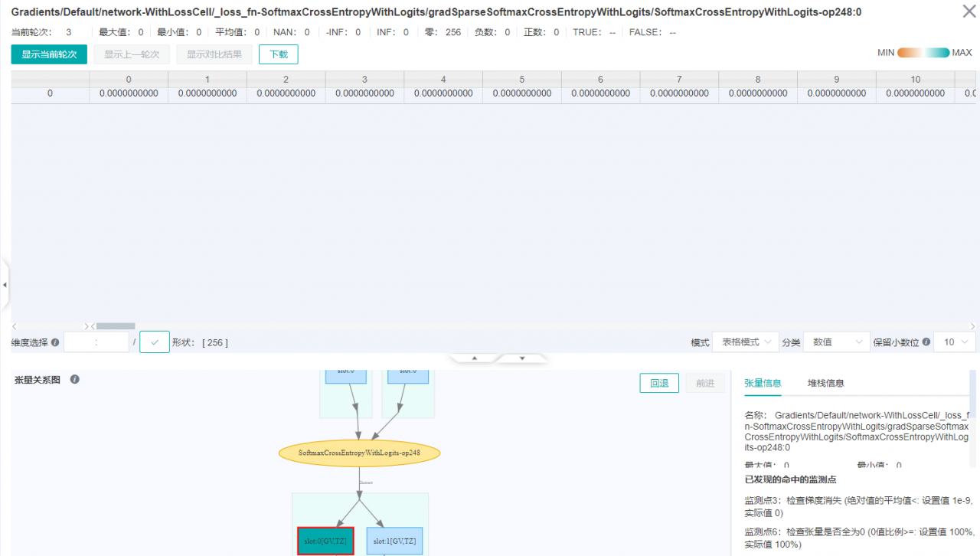Click the value cell under column 6
This screenshot has height=556, width=980.
click(601, 93)
